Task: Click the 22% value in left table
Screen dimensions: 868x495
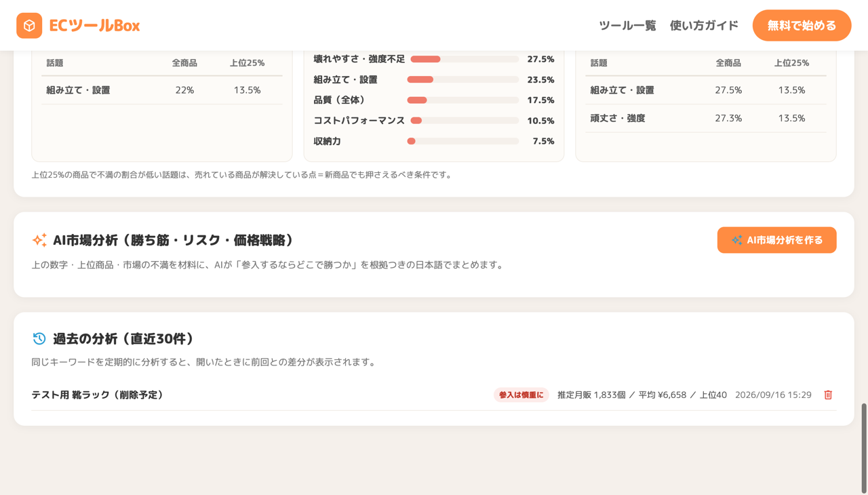Action: 184,90
